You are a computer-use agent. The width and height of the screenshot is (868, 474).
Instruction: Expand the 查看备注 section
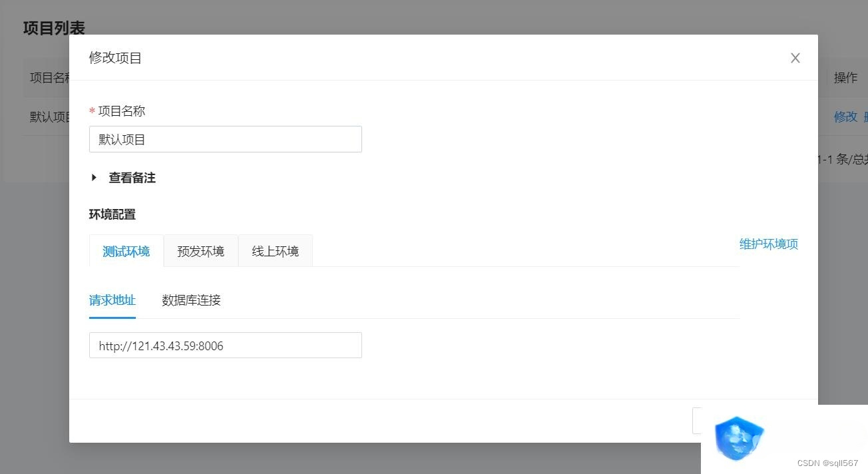94,178
